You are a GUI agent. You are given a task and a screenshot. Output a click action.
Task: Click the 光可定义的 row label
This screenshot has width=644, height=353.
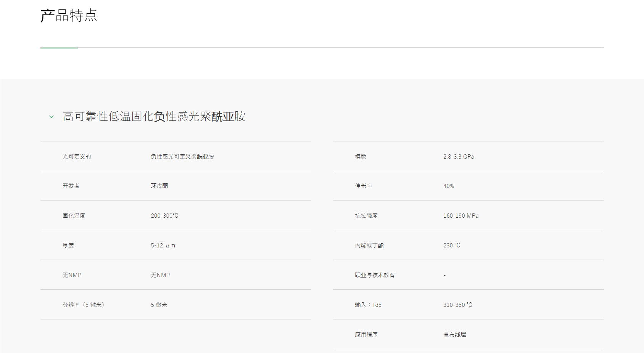point(77,157)
